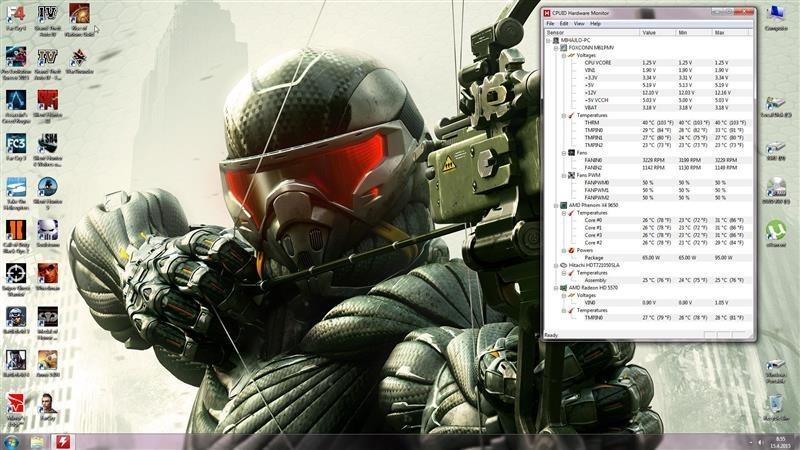Image resolution: width=800 pixels, height=450 pixels.
Task: Select the FANPWM1 row
Action: [648, 190]
